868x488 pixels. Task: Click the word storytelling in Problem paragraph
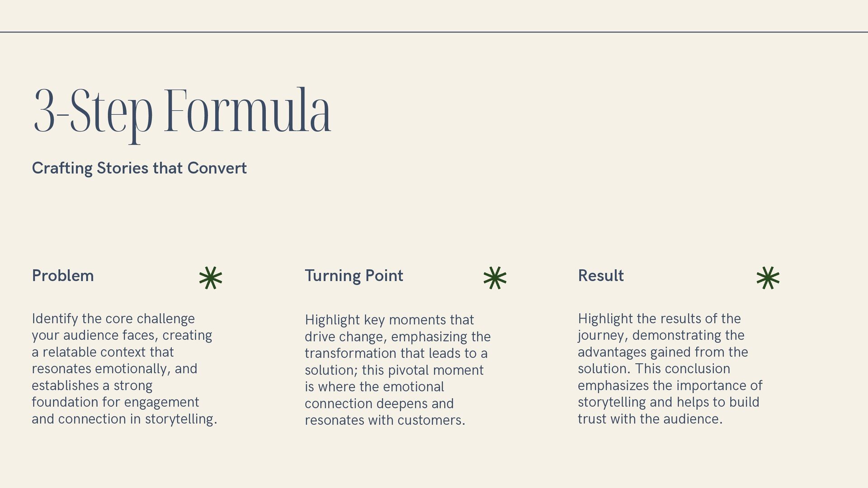(179, 419)
